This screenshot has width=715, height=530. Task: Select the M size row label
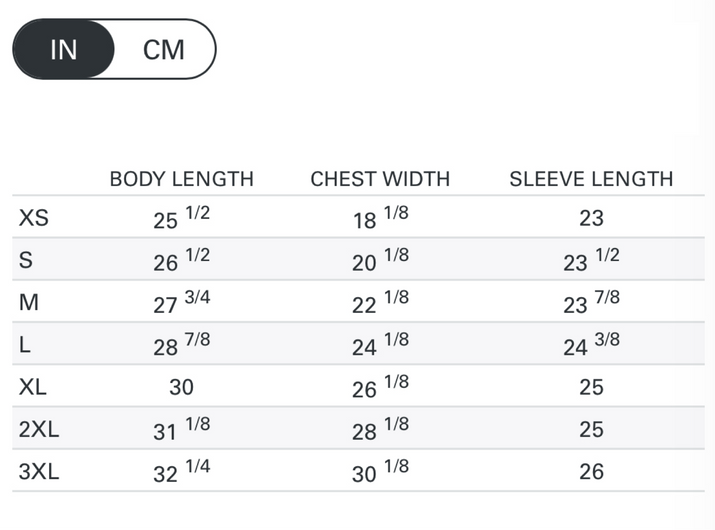29,302
